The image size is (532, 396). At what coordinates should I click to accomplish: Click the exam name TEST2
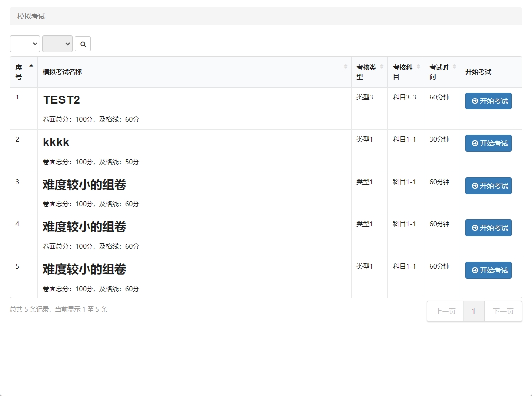tap(62, 99)
